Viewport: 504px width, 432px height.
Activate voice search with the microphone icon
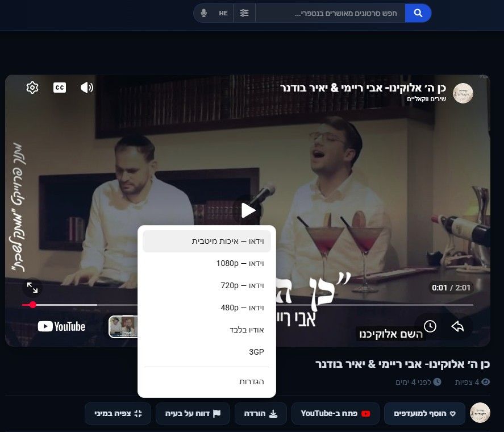[x=203, y=13]
